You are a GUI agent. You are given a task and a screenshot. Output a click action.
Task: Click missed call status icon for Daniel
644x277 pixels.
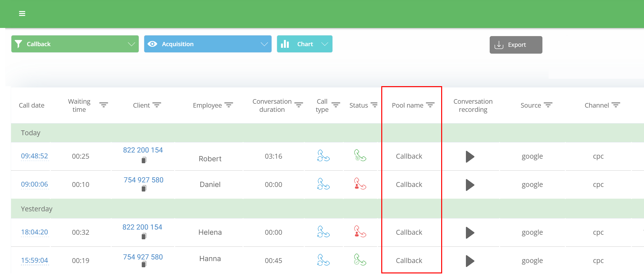(360, 184)
